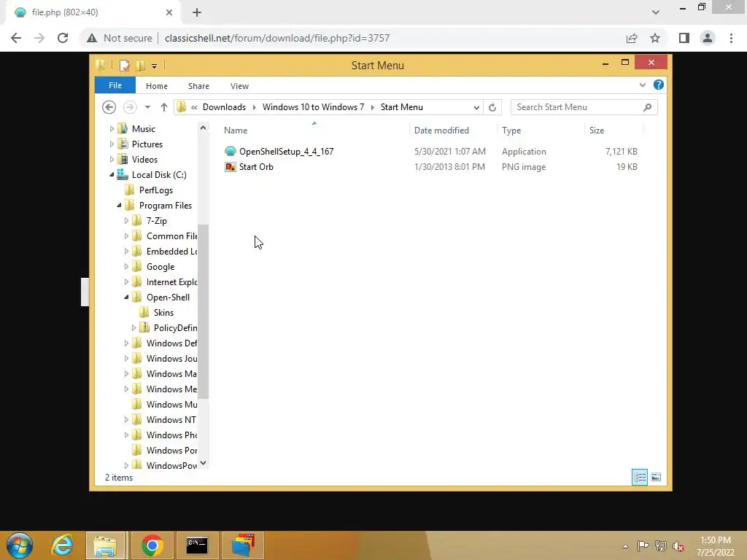Click Start Orb image file icon
Image resolution: width=747 pixels, height=560 pixels.
click(230, 167)
